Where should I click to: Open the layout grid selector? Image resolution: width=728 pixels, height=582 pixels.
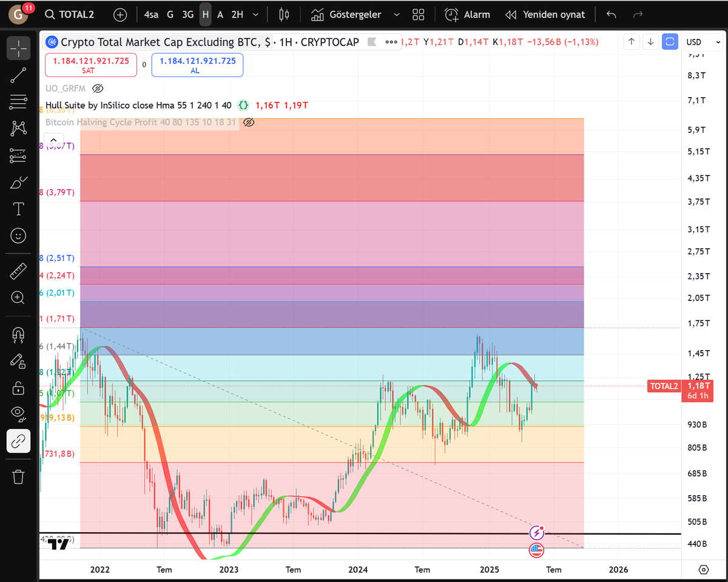(418, 15)
